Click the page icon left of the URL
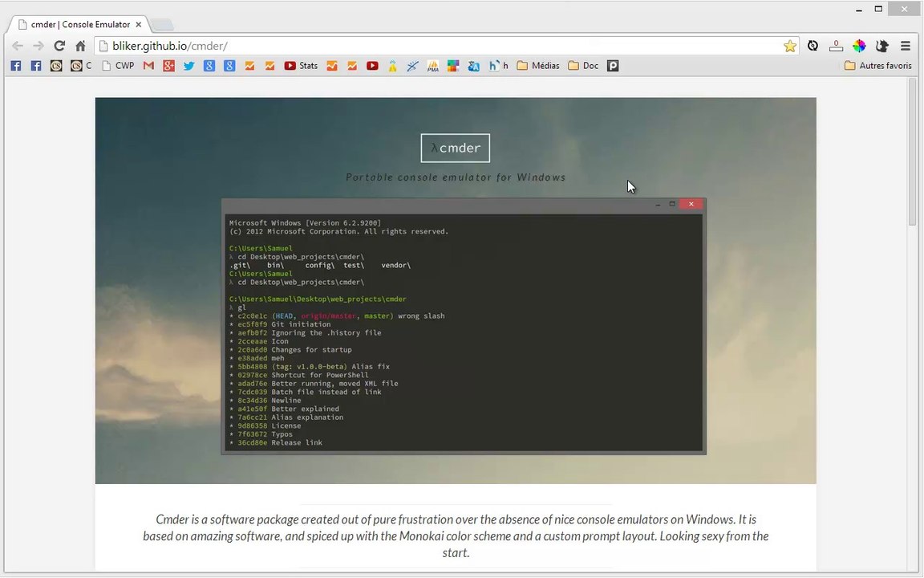This screenshot has width=924, height=578. coord(103,46)
